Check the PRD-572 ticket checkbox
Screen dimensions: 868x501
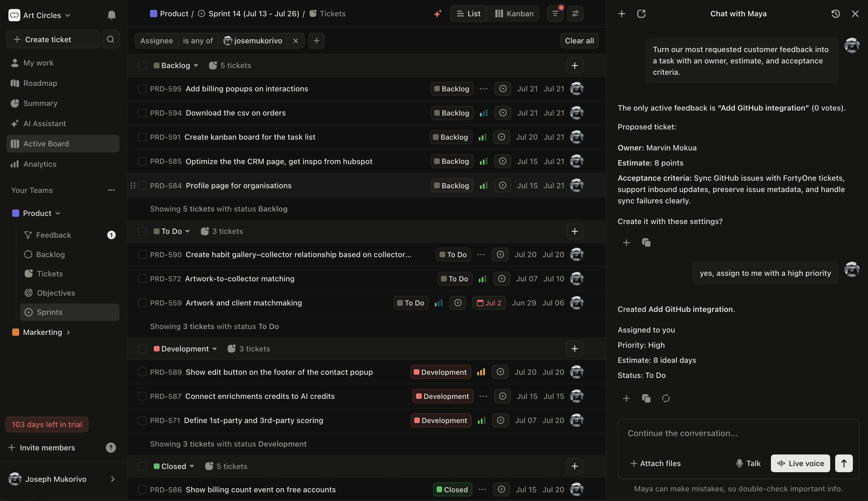(142, 279)
